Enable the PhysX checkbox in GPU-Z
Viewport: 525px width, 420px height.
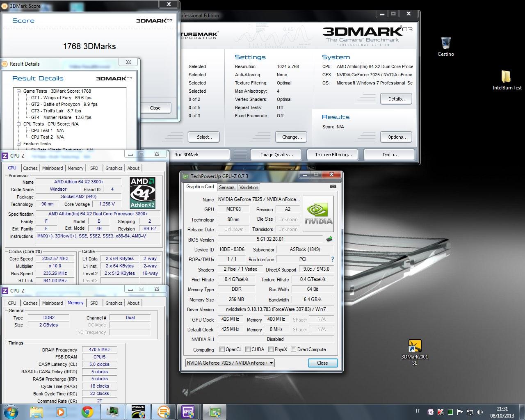pyautogui.click(x=271, y=349)
